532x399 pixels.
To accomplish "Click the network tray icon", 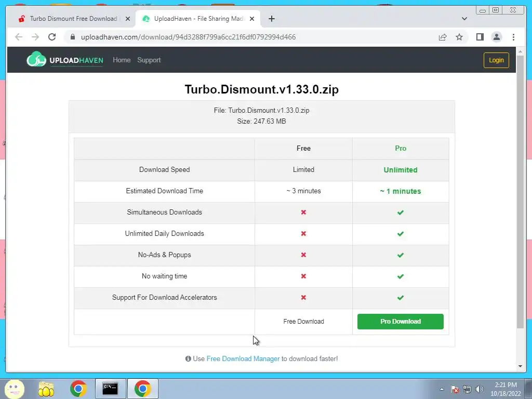I will (x=467, y=389).
